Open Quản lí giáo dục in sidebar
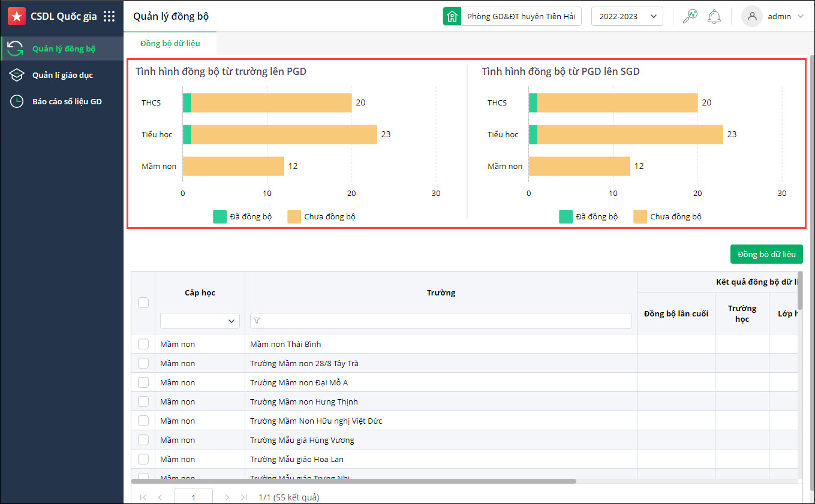815x504 pixels. (62, 75)
